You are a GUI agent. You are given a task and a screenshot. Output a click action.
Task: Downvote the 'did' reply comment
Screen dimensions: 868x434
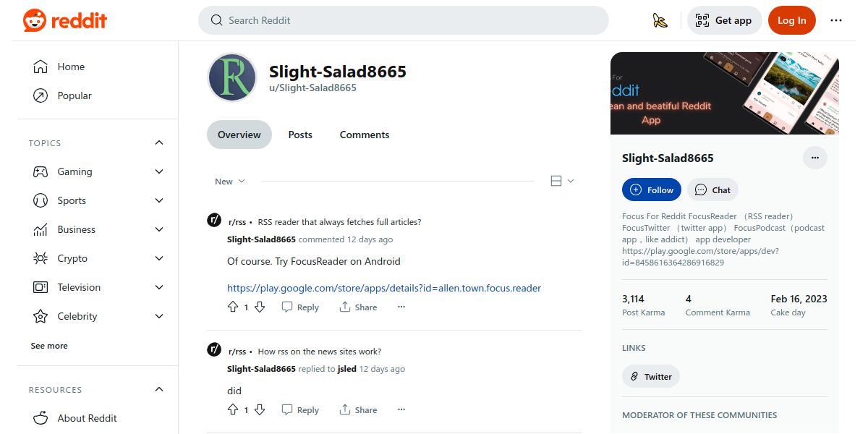pos(260,409)
